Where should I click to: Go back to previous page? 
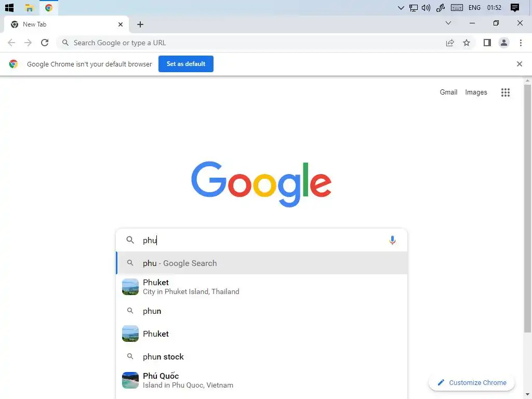click(x=11, y=43)
